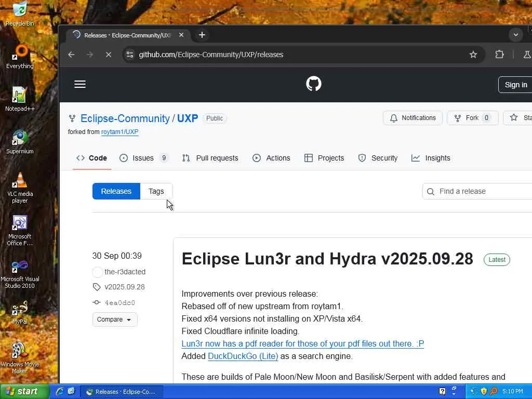
Task: Click the browser address bar URL
Action: tap(211, 55)
